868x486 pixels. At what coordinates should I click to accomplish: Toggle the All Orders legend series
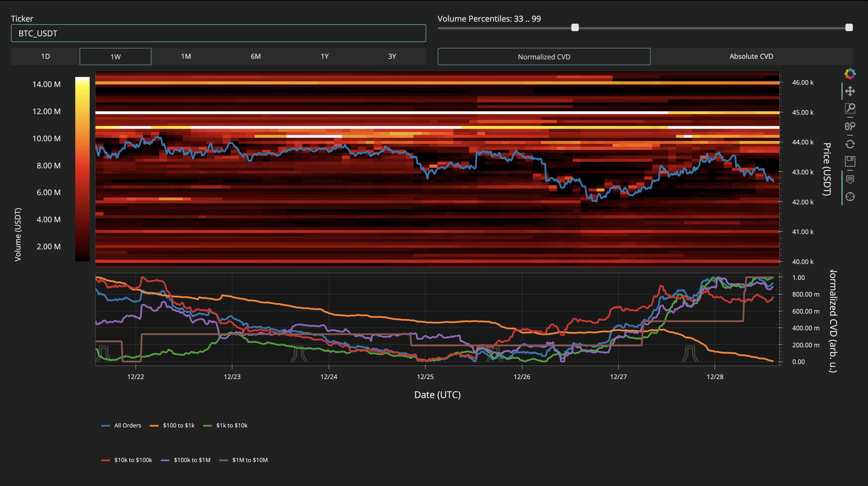click(x=121, y=425)
